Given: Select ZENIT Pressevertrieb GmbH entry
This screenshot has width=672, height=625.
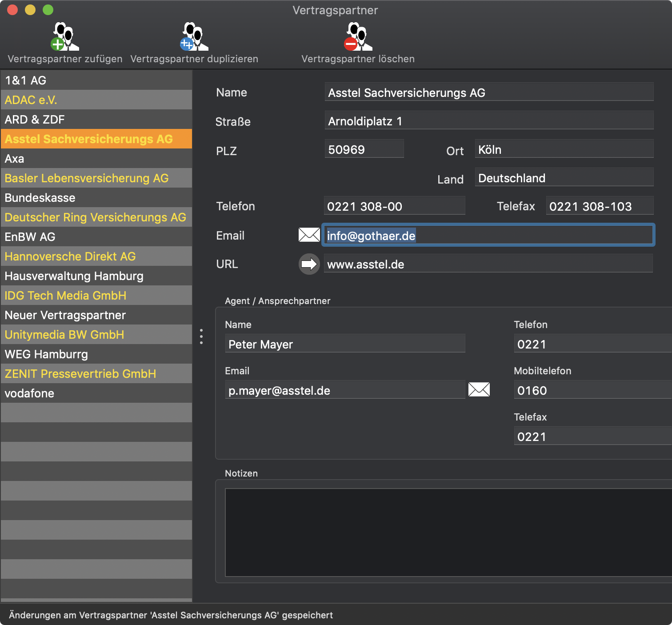Looking at the screenshot, I should click(96, 373).
